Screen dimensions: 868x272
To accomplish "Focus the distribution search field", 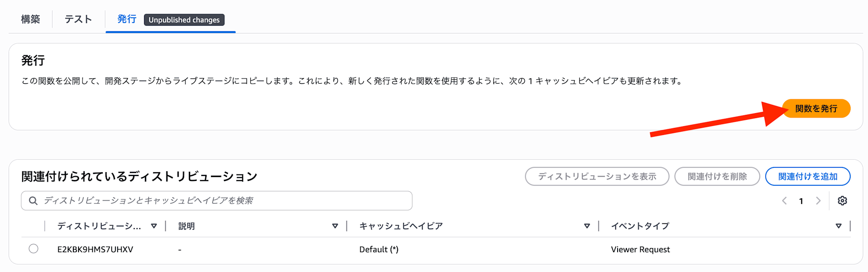I will point(226,201).
